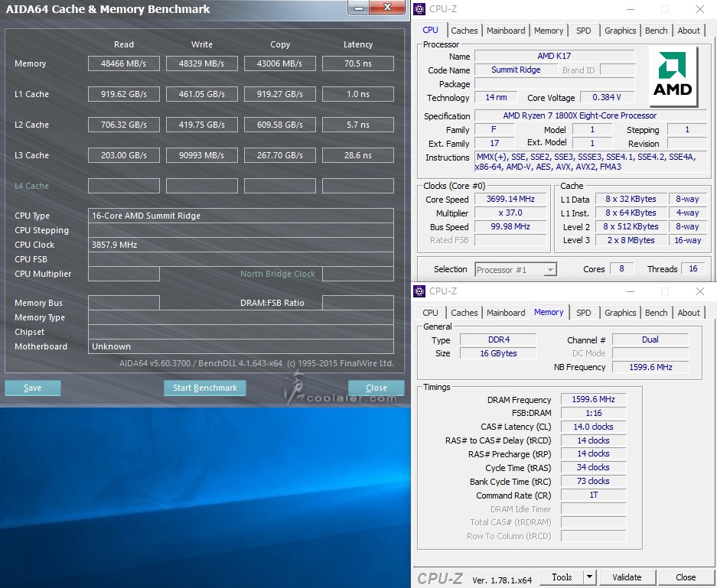Switch to the Caches tab in the processor CPU-Z window
The image size is (717, 588).
click(464, 31)
